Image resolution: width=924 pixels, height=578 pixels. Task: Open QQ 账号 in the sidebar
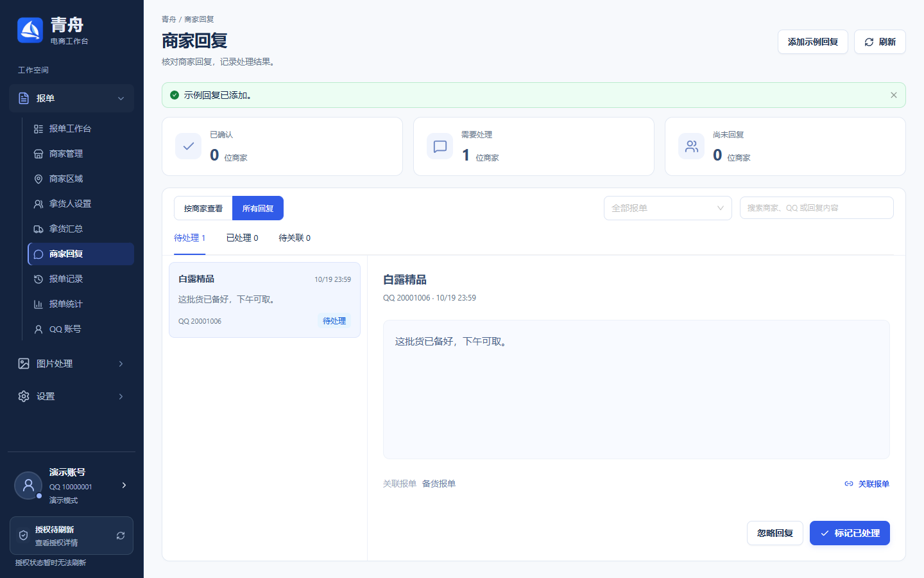(x=81, y=329)
